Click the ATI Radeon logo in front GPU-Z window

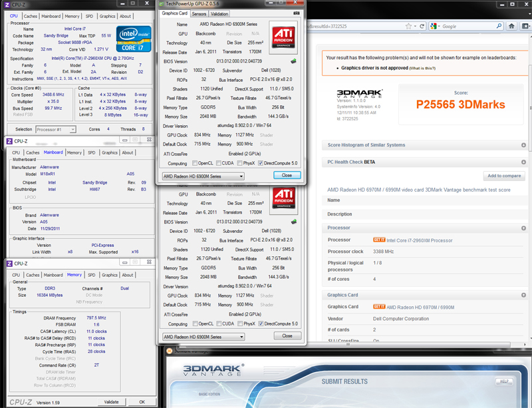point(283,37)
